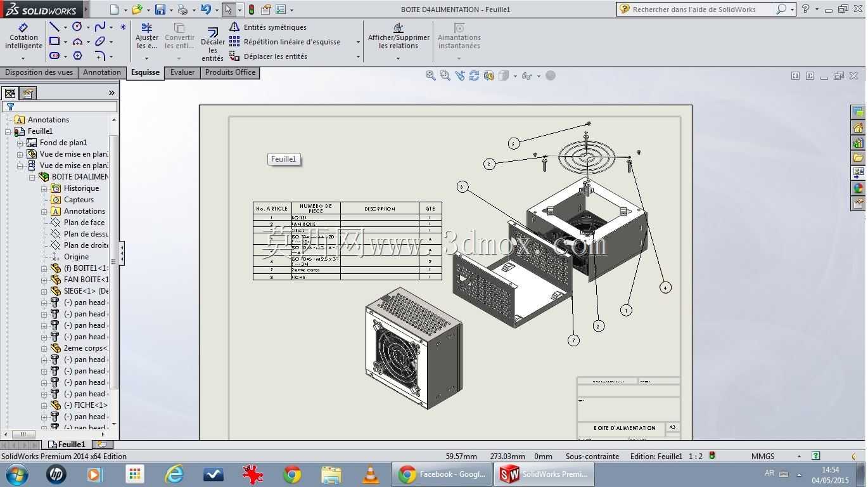Select the Rectangle sketch tool
This screenshot has height=487, width=868.
click(x=54, y=41)
